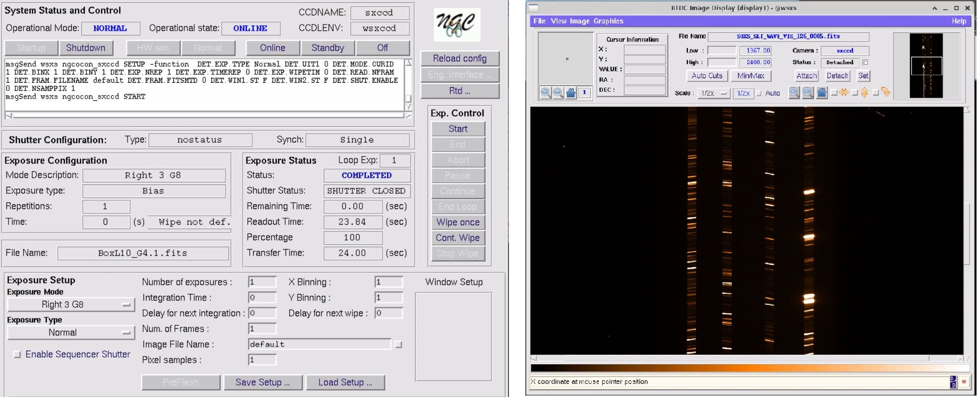Open the Scale 1/2x dropdown
Screen dimensions: 980x399
714,93
